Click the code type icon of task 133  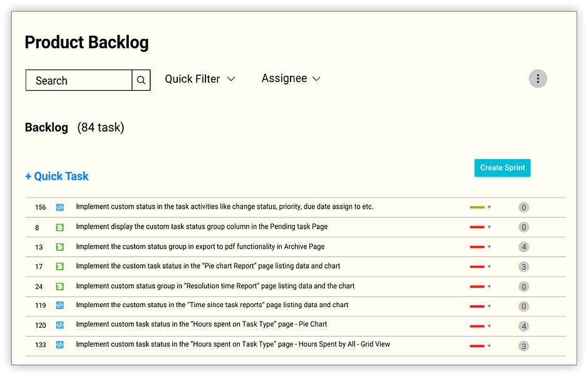(x=59, y=345)
